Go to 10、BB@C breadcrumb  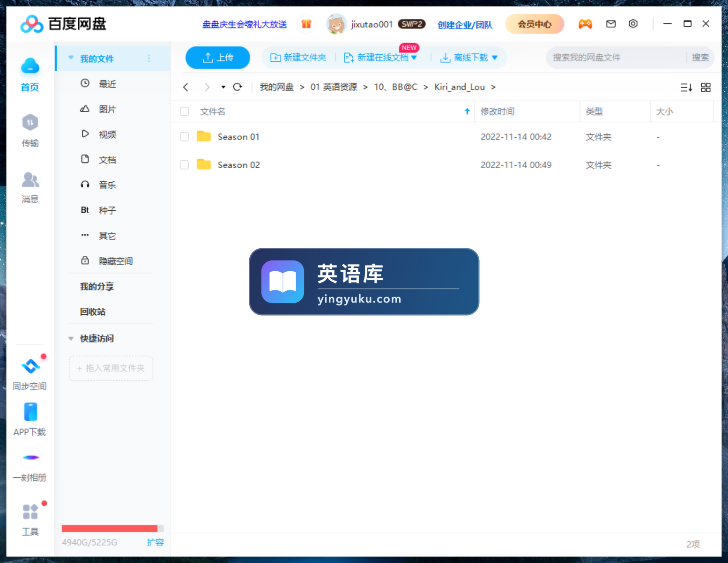click(395, 87)
